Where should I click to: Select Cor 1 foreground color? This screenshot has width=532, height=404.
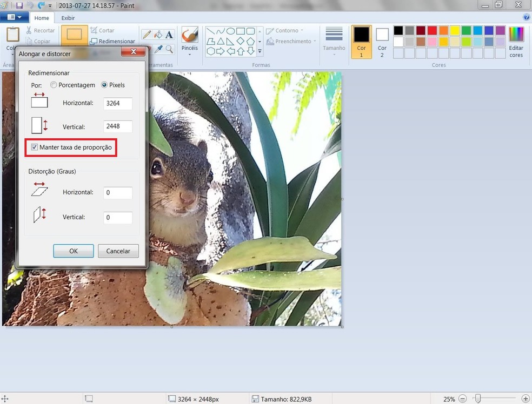[x=361, y=42]
